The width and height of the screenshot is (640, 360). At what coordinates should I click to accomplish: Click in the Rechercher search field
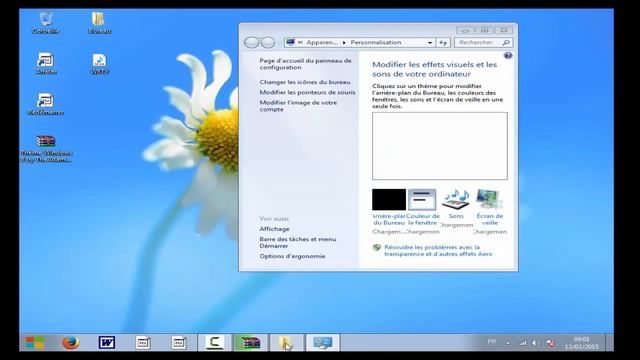(x=483, y=42)
